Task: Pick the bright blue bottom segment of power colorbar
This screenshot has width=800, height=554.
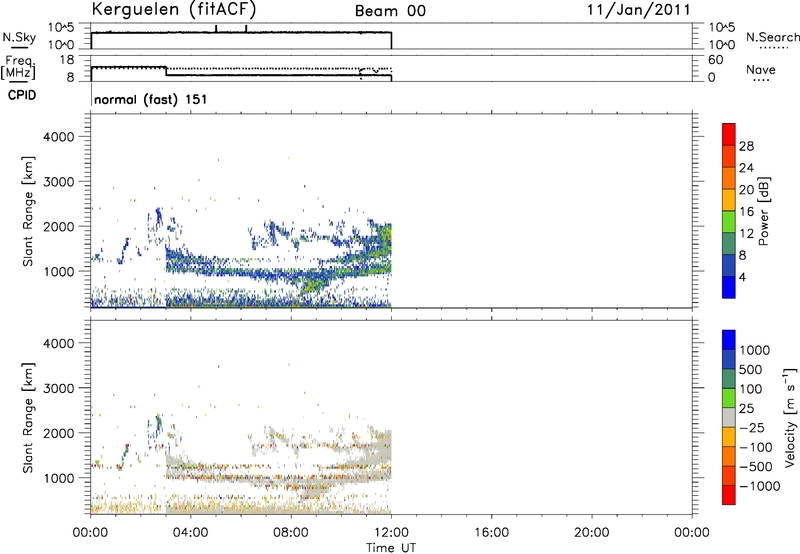Action: [x=729, y=287]
